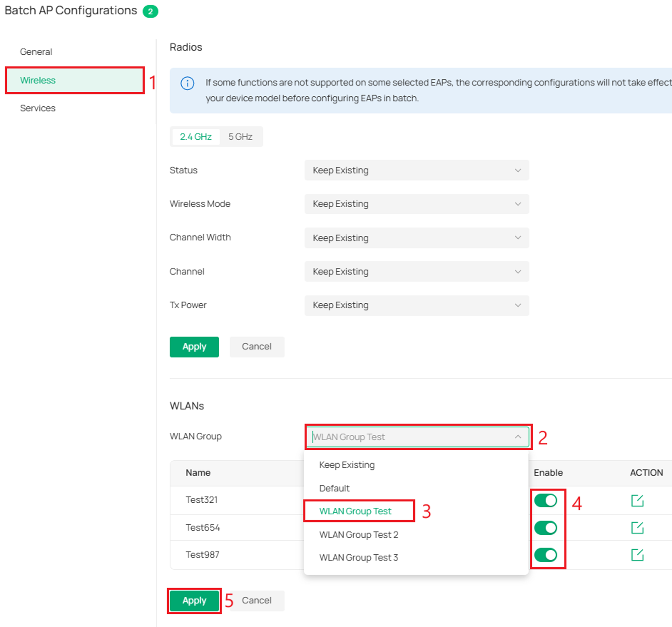The height and width of the screenshot is (627, 672).
Task: Pick WLAN Group Test 3 option
Action: coord(359,558)
